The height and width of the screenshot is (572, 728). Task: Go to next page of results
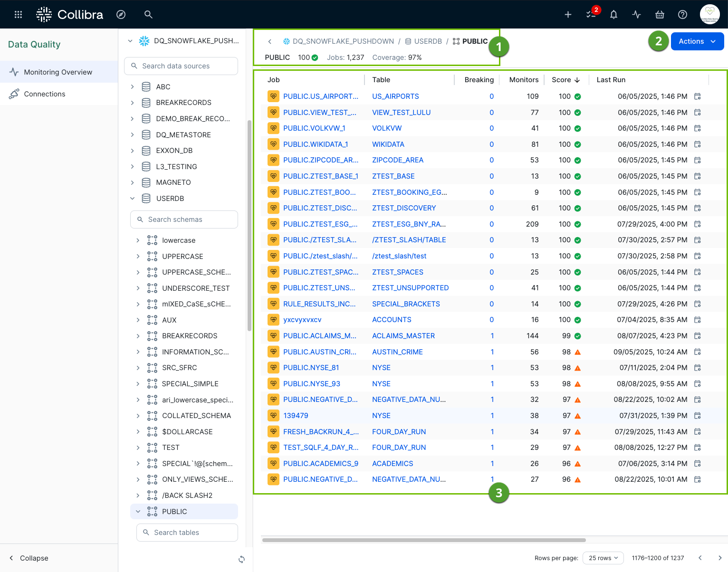pyautogui.click(x=719, y=558)
